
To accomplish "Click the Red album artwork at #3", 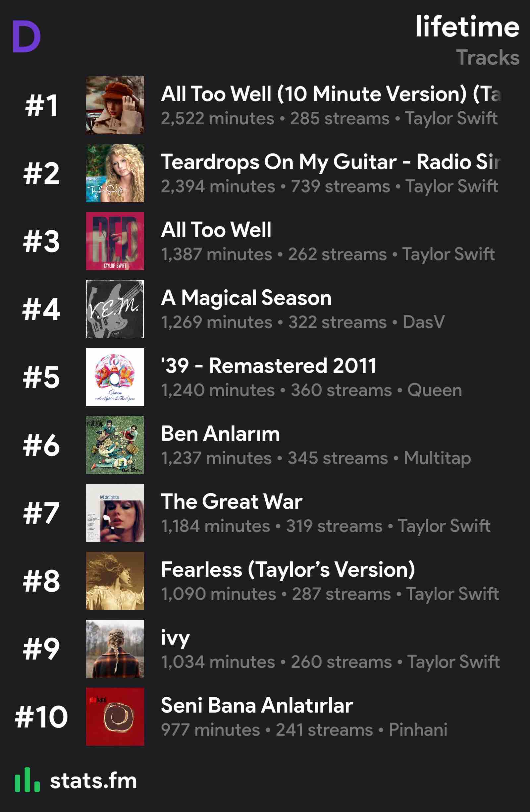I will 115,241.
